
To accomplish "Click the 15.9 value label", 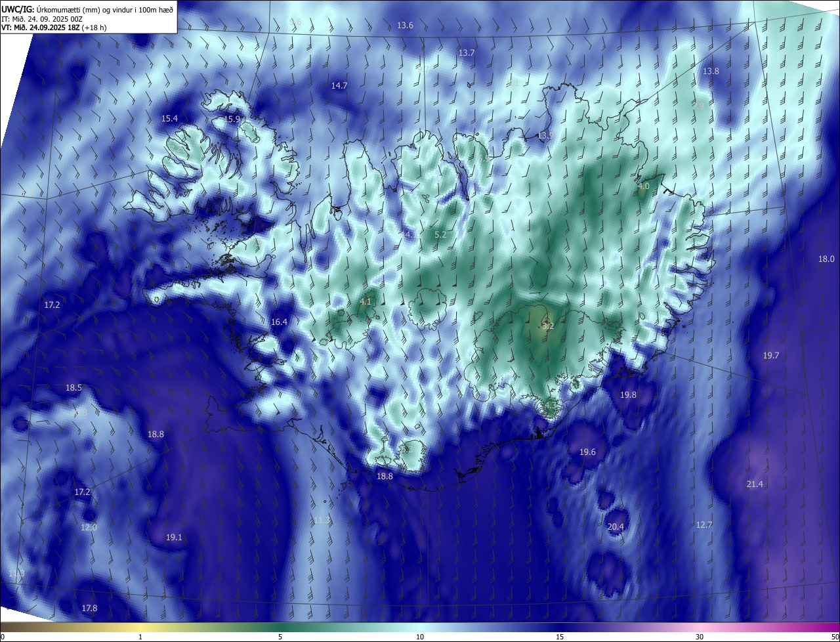I will 232,119.
